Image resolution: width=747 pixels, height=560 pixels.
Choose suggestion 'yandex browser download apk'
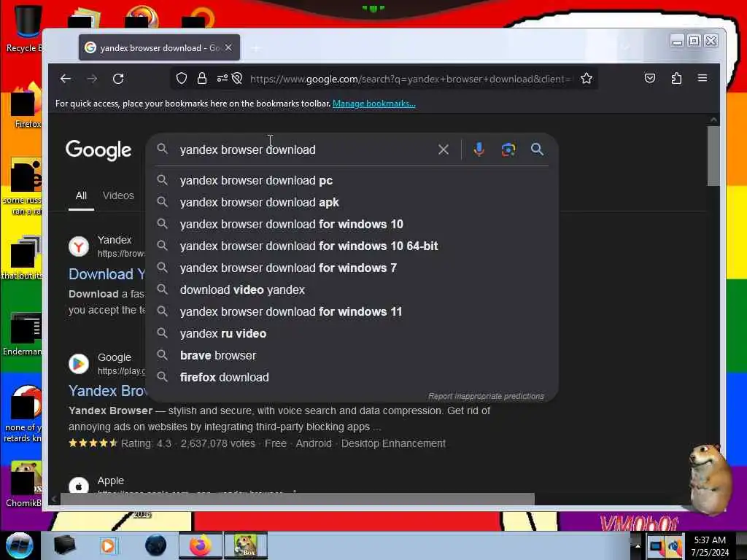coord(352,203)
